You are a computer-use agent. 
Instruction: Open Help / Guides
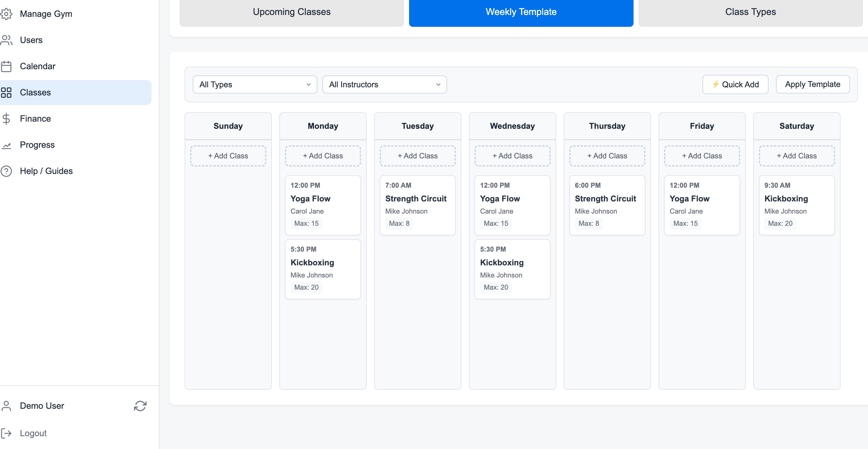[76, 171]
